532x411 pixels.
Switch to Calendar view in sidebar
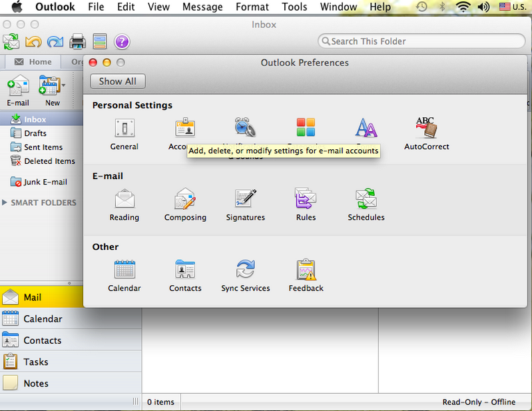[71, 318]
